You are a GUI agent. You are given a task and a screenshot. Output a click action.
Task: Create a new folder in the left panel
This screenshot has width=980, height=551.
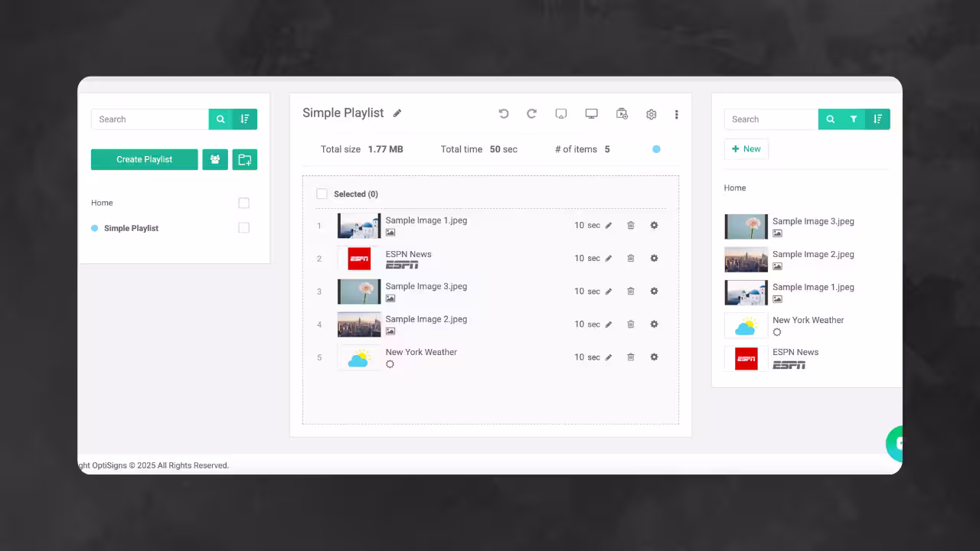point(244,159)
